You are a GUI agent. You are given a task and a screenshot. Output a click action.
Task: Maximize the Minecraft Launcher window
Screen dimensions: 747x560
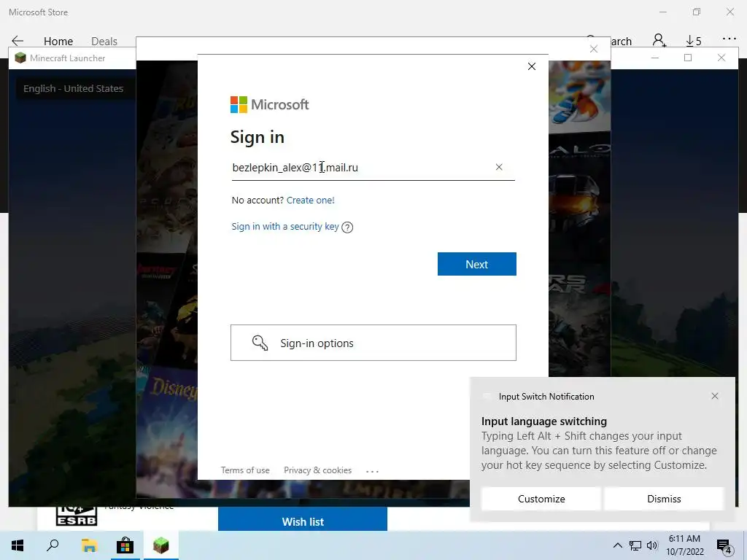[688, 58]
